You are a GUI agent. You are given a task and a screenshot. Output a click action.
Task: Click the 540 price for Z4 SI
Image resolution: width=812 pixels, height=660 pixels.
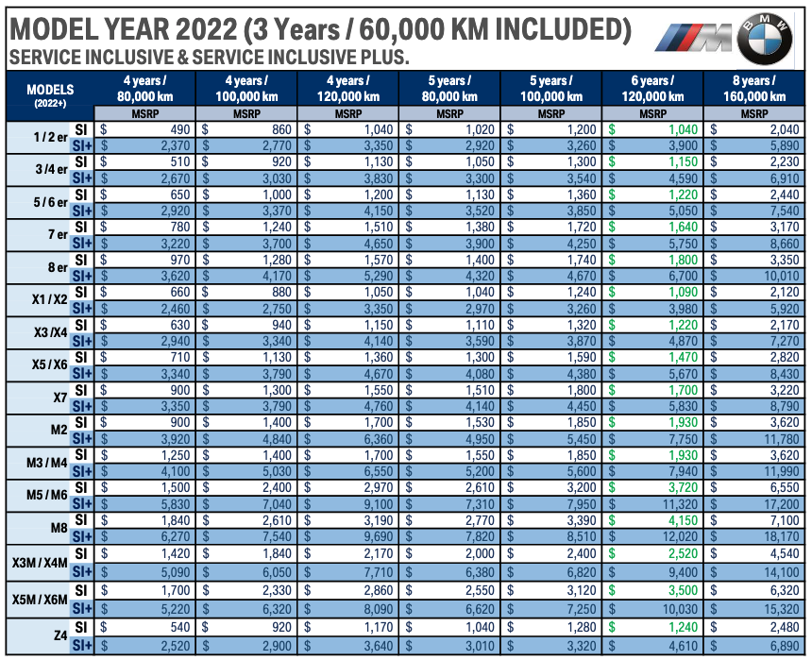pos(180,627)
